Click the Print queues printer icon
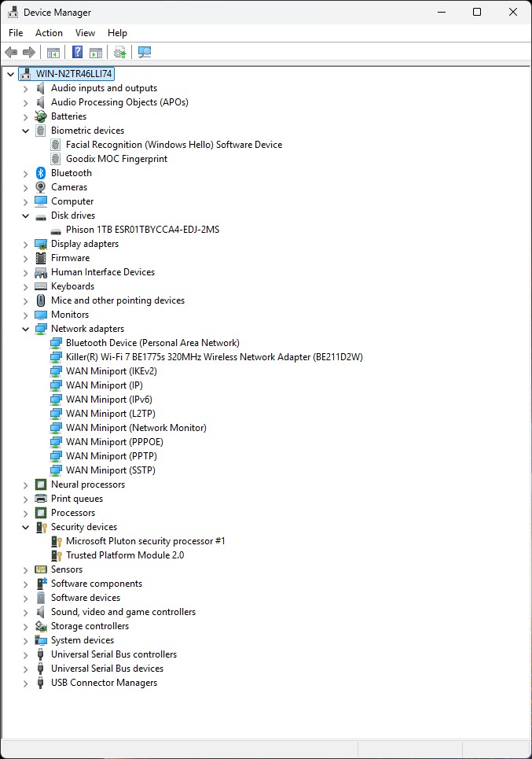The width and height of the screenshot is (532, 759). coord(41,499)
